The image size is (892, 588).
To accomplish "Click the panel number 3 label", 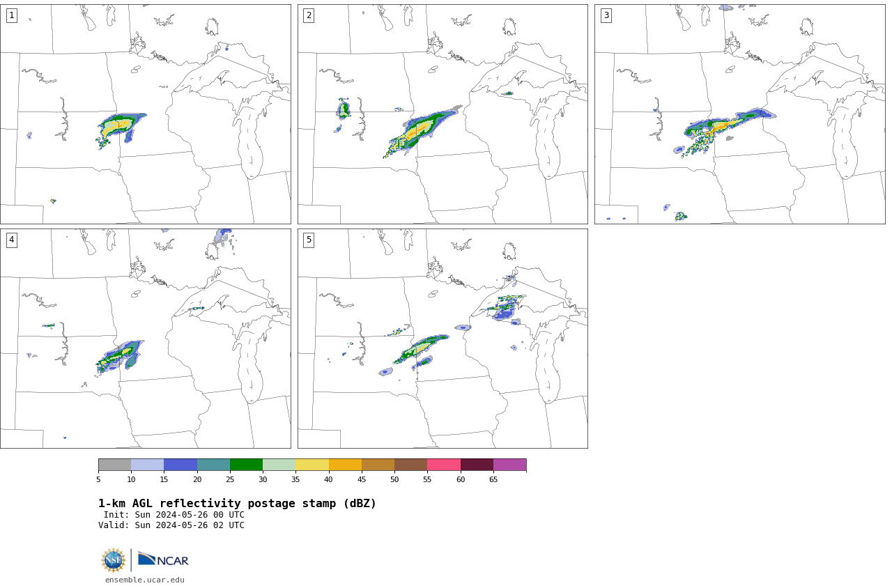I will tap(606, 15).
